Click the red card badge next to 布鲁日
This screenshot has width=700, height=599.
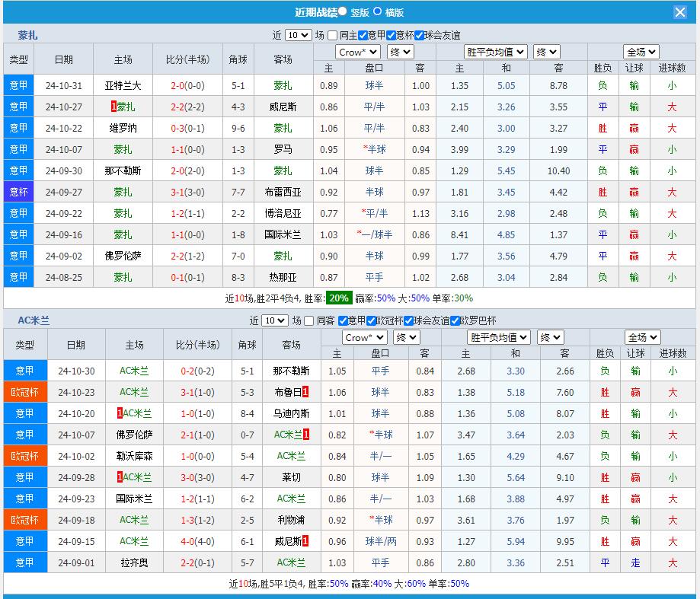pyautogui.click(x=305, y=392)
